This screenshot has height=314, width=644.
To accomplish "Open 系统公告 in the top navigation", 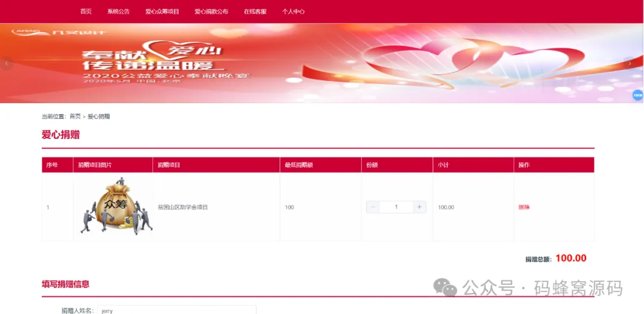I will coord(118,11).
